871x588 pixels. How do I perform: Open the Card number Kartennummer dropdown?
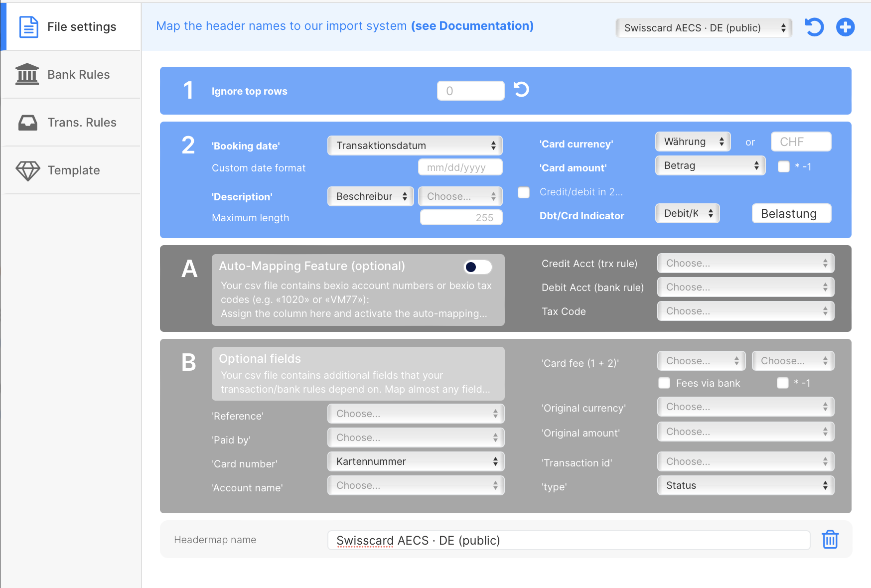pyautogui.click(x=416, y=461)
